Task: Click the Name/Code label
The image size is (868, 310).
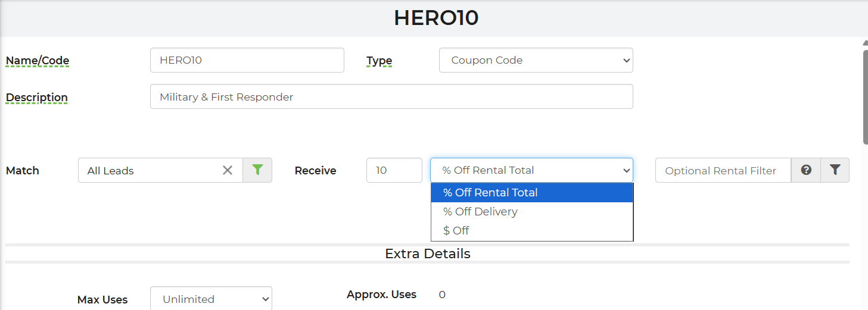Action: point(38,61)
